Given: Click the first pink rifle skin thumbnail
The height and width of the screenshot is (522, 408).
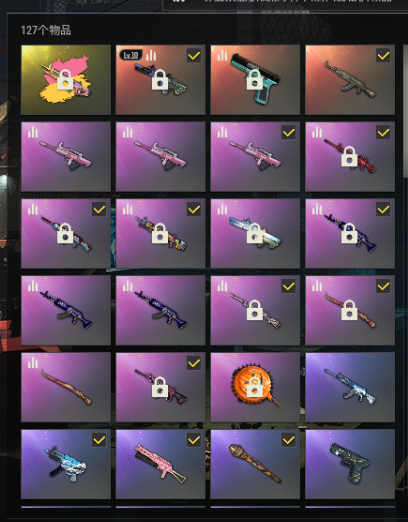Looking at the screenshot, I should [66, 157].
